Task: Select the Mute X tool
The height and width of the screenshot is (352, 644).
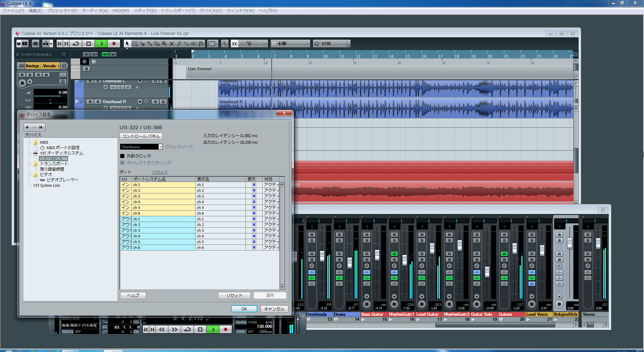Action: 172,44
